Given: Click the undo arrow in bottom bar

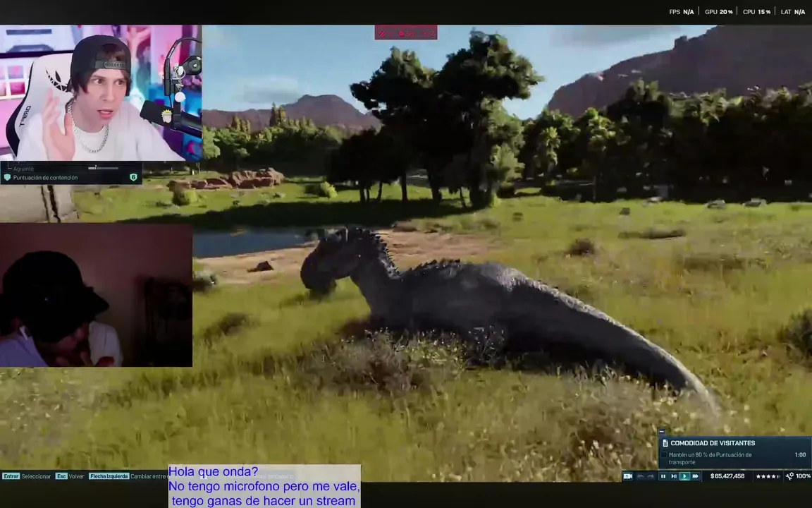Looking at the screenshot, I should (x=640, y=476).
